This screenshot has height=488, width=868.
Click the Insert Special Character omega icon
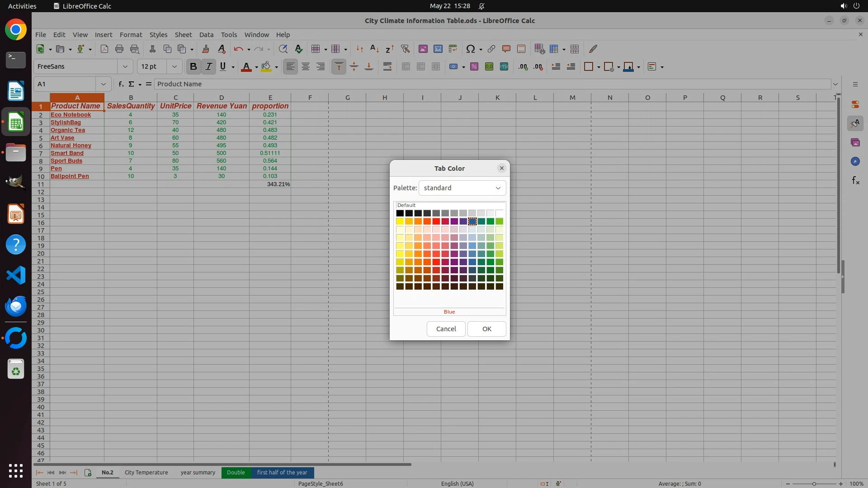pos(470,49)
